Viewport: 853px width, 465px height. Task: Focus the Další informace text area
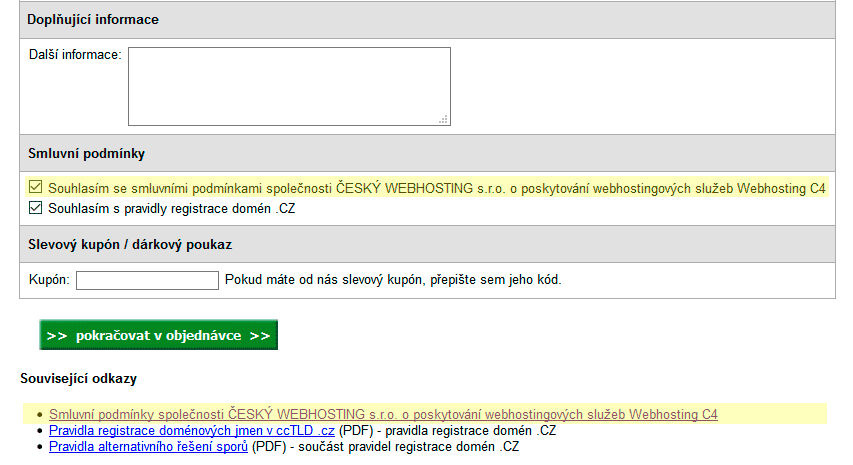tap(288, 86)
